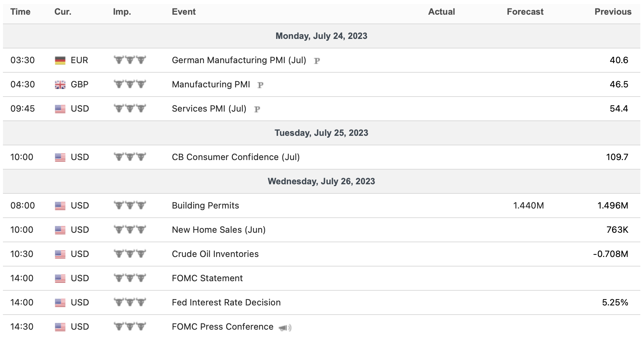Screen dimensions: 644x337
Task: Open the FOMC Statement event
Action: [x=207, y=278]
